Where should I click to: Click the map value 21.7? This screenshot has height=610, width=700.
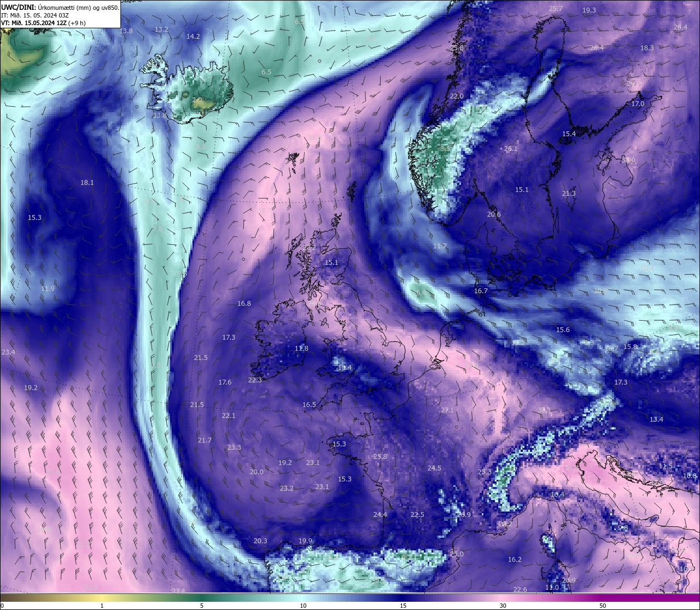pyautogui.click(x=205, y=440)
